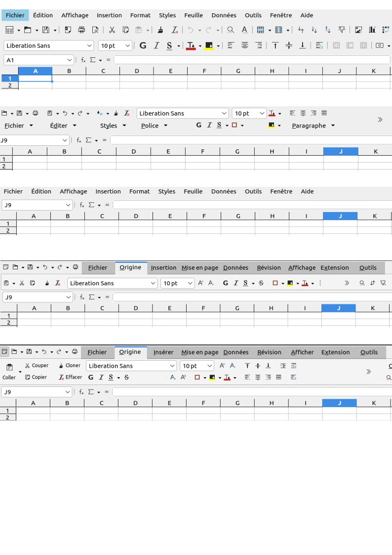Apply red font color in topmost formatting bar
This screenshot has width=392, height=555.
click(191, 45)
